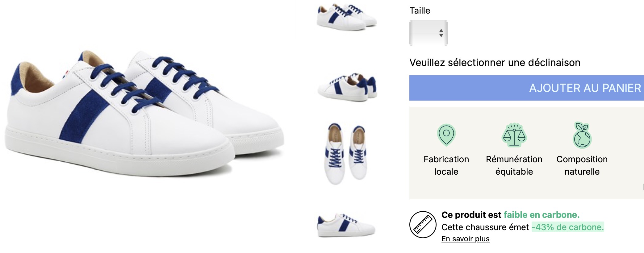Click the highlighted -43% de carbone text
Image resolution: width=644 pixels, height=253 pixels.
coord(568,227)
